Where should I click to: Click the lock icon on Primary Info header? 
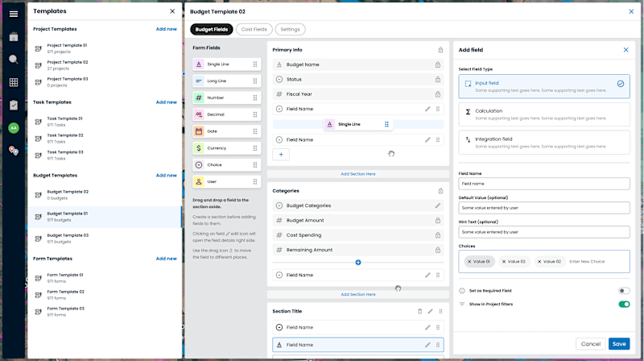(440, 50)
